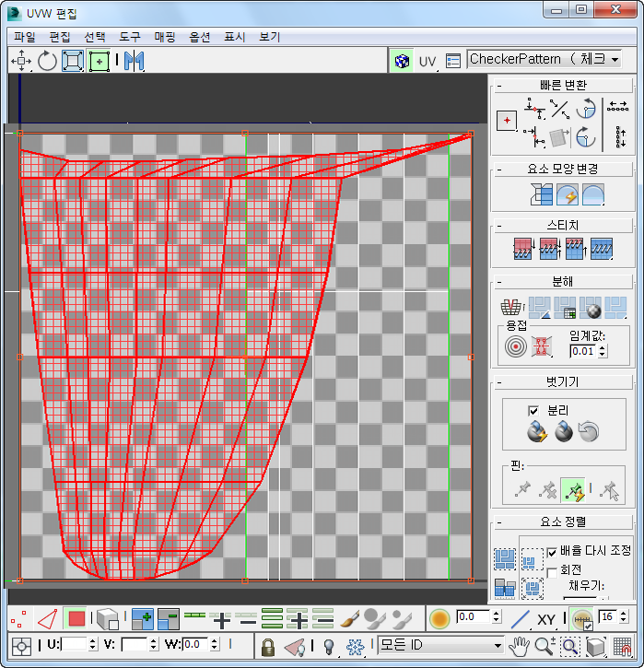Click the relax custom icon
644x668 pixels.
(593, 194)
